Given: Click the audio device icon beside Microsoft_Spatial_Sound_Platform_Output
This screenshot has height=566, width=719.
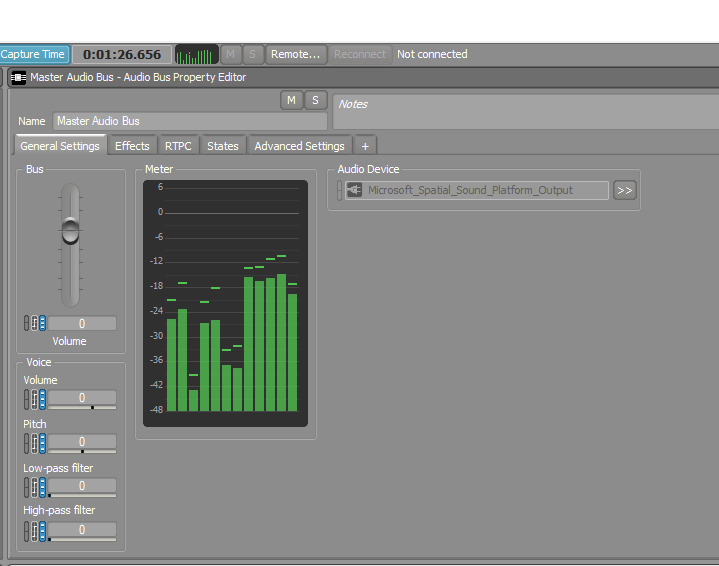Looking at the screenshot, I should [353, 190].
